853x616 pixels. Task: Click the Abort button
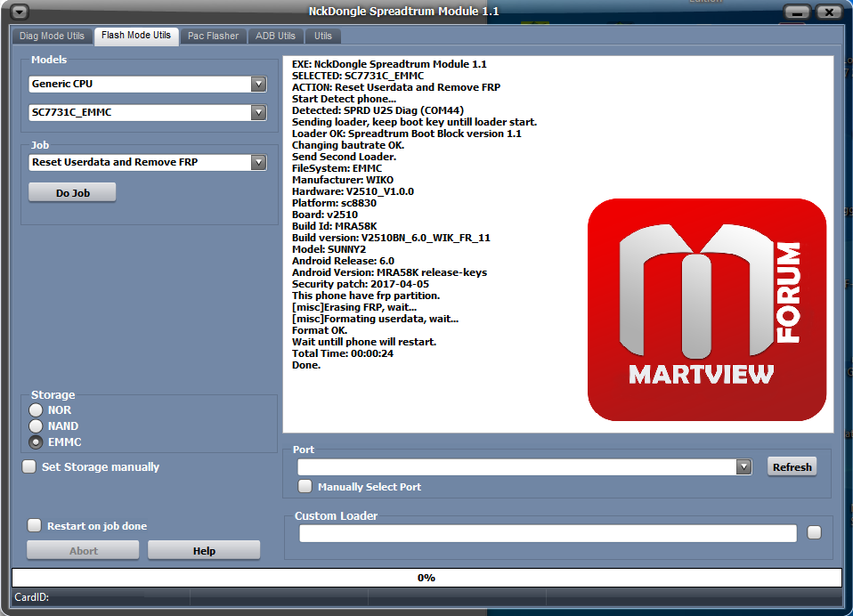[83, 551]
